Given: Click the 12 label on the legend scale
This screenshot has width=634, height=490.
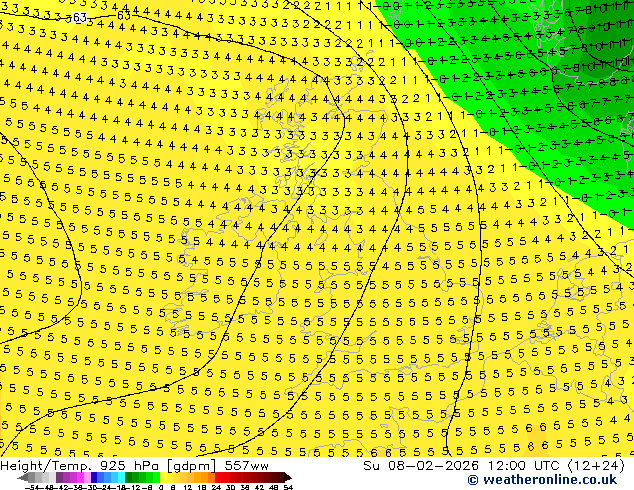Looking at the screenshot, I should pos(188,487).
